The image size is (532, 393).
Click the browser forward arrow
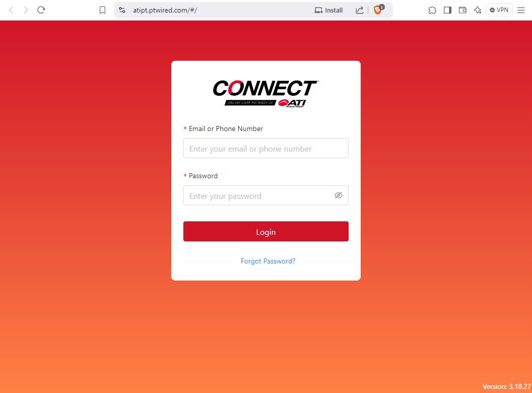[x=26, y=10]
